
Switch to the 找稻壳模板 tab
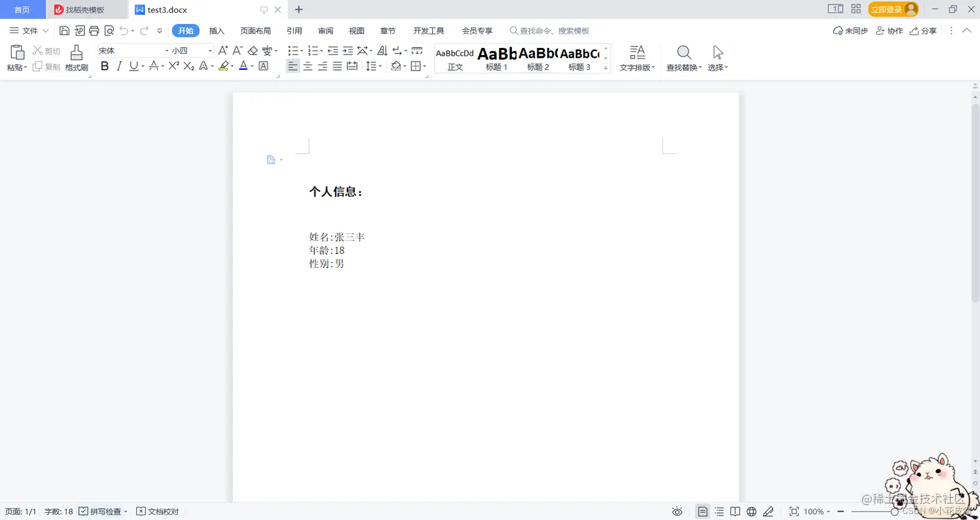(x=87, y=10)
